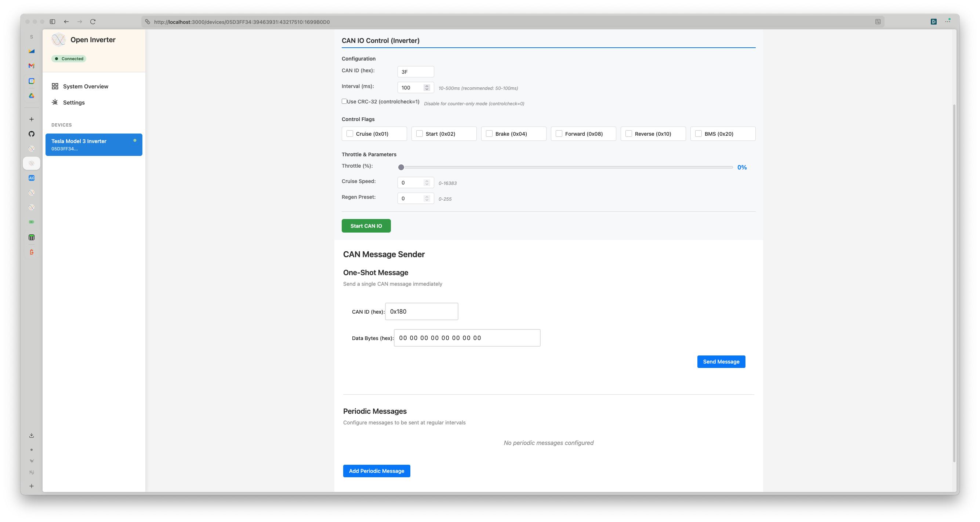Open System Overview in the sidebar
This screenshot has width=980, height=522.
(x=86, y=86)
